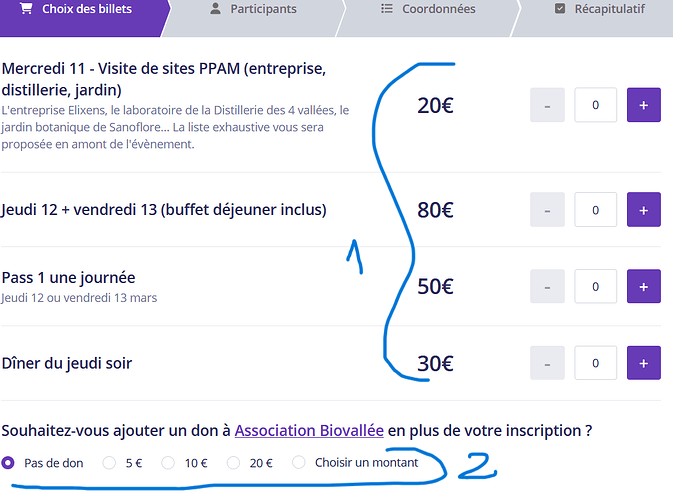Select 'Choisir un montant' donation option
This screenshot has width=673, height=500.
(299, 463)
